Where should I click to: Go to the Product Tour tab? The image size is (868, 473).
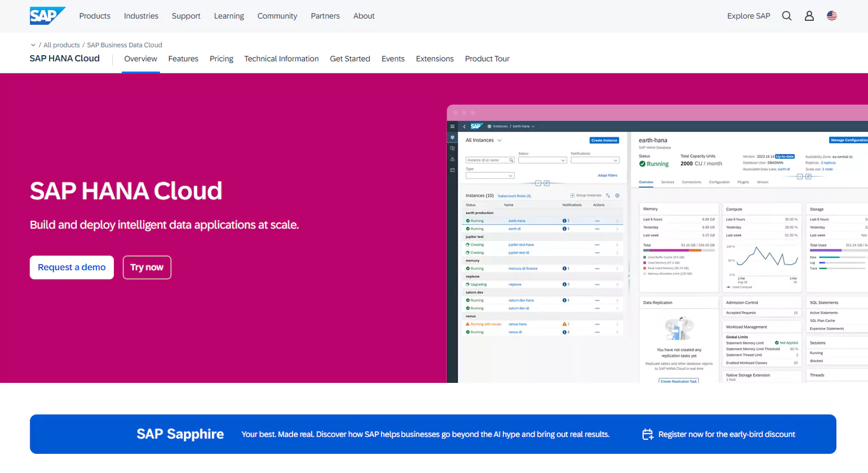coord(487,59)
